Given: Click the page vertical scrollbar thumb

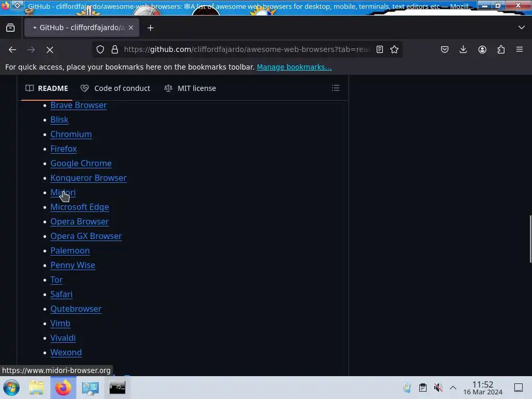Looking at the screenshot, I should 530,239.
